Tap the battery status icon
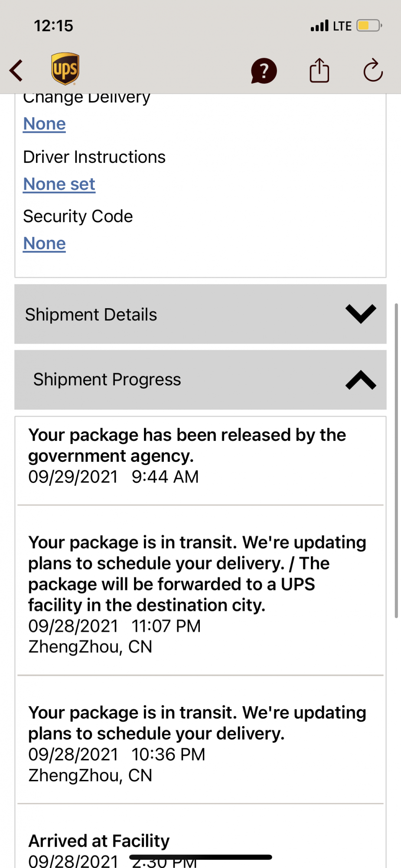This screenshot has height=868, width=401. 369,26
